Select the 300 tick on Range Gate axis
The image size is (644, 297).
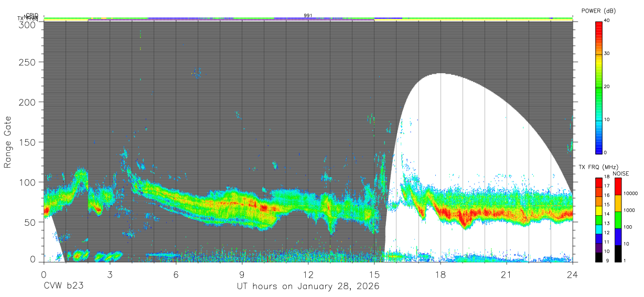(27, 25)
